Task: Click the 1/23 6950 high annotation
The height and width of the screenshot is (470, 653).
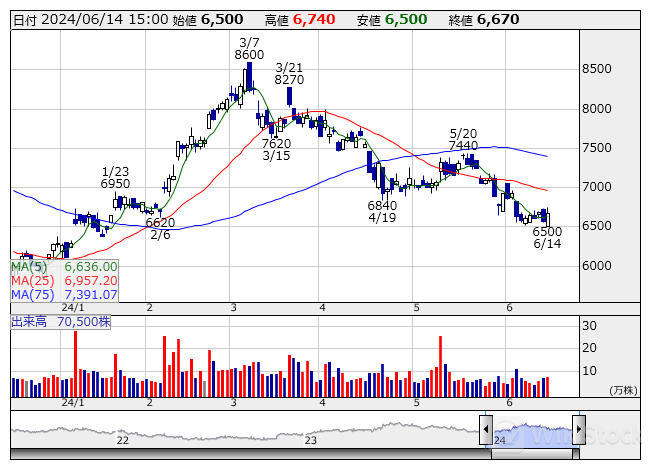Action: tap(115, 177)
